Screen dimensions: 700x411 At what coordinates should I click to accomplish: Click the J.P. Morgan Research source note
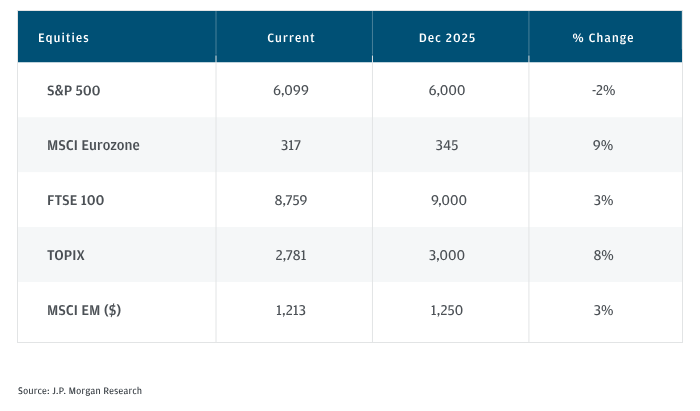pyautogui.click(x=80, y=390)
